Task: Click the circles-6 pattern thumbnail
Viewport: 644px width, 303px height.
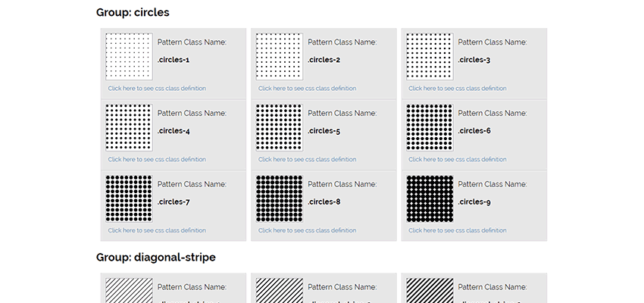Action: 430,128
